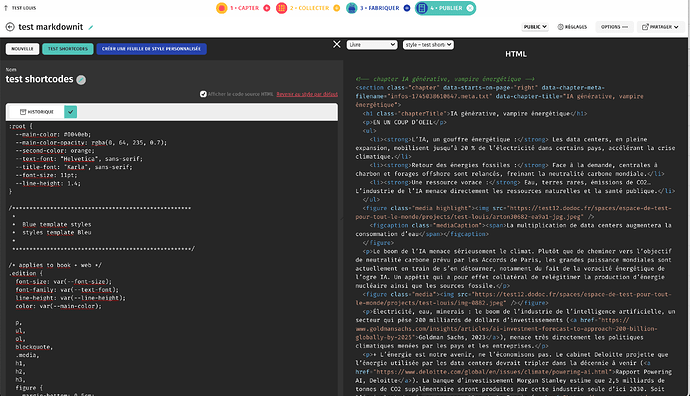Switch to the 4 Publier tab
The height and width of the screenshot is (396, 690).
coord(445,8)
